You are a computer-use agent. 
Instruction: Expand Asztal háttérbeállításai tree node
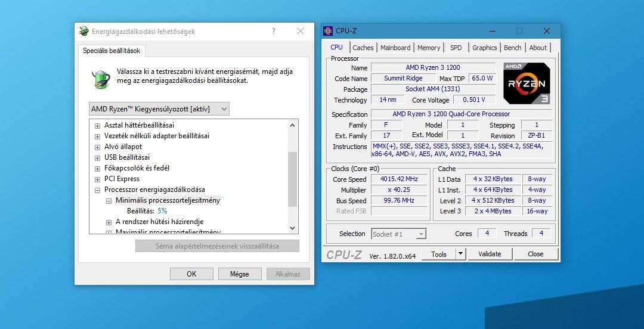[x=97, y=126]
